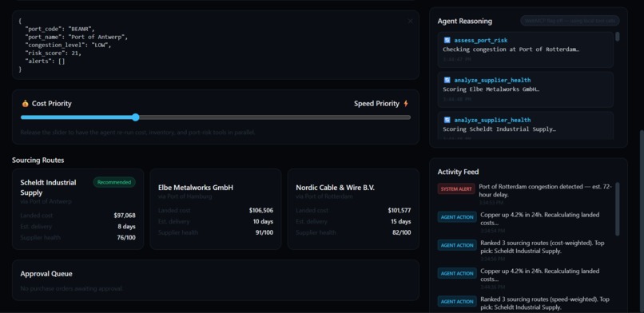Click the $106,506 landed cost value

pyautogui.click(x=260, y=211)
